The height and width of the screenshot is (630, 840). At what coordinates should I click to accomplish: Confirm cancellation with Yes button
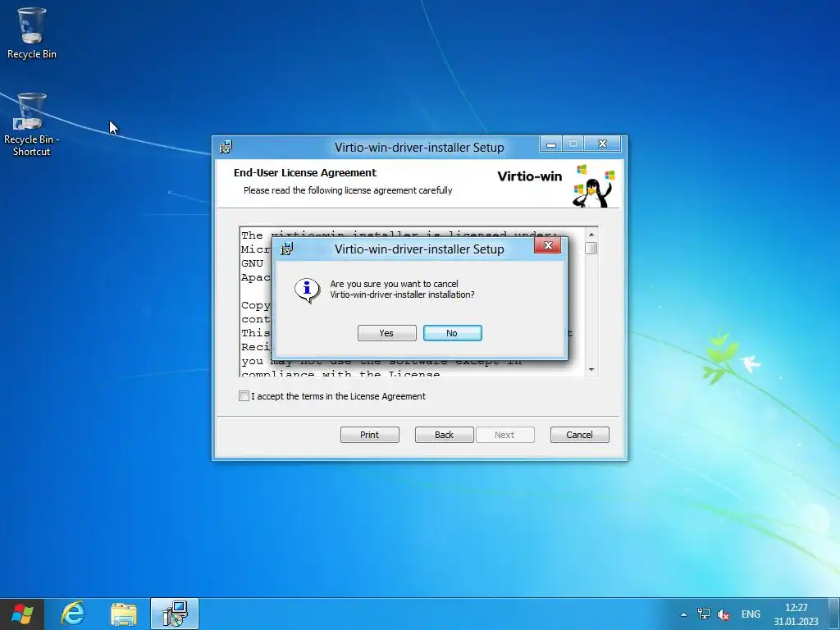tap(387, 333)
